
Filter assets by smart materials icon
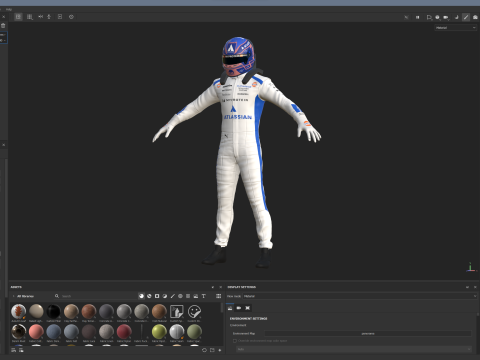point(149,296)
